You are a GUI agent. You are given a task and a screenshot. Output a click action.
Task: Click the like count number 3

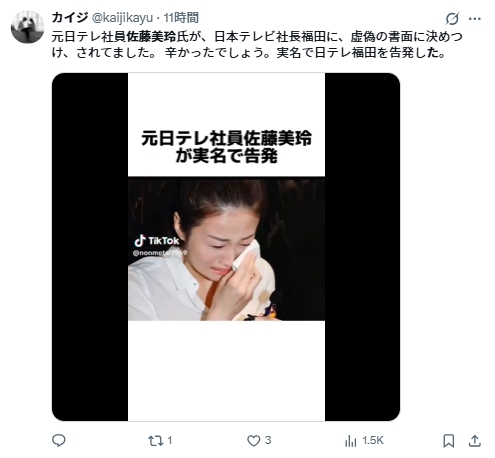[268, 440]
